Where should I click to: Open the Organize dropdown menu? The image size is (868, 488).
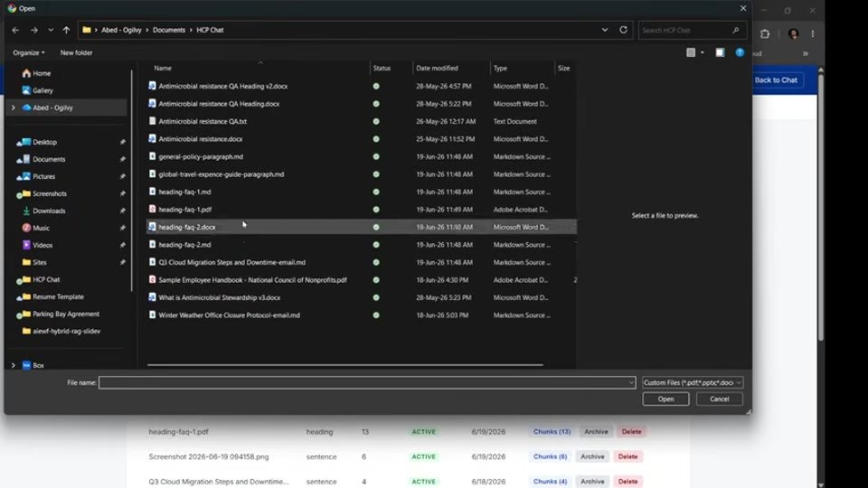[29, 52]
